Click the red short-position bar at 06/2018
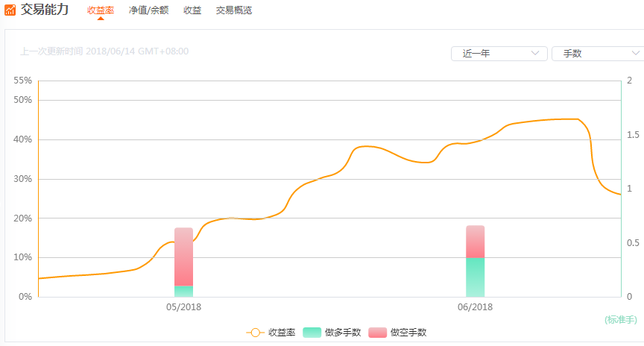This screenshot has height=346, width=644. coord(475,242)
